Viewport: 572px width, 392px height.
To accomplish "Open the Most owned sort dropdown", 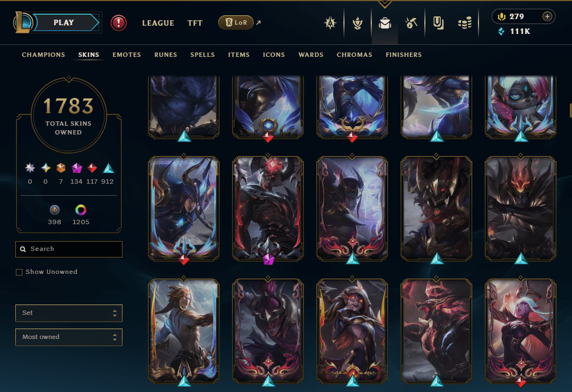I will tap(69, 337).
